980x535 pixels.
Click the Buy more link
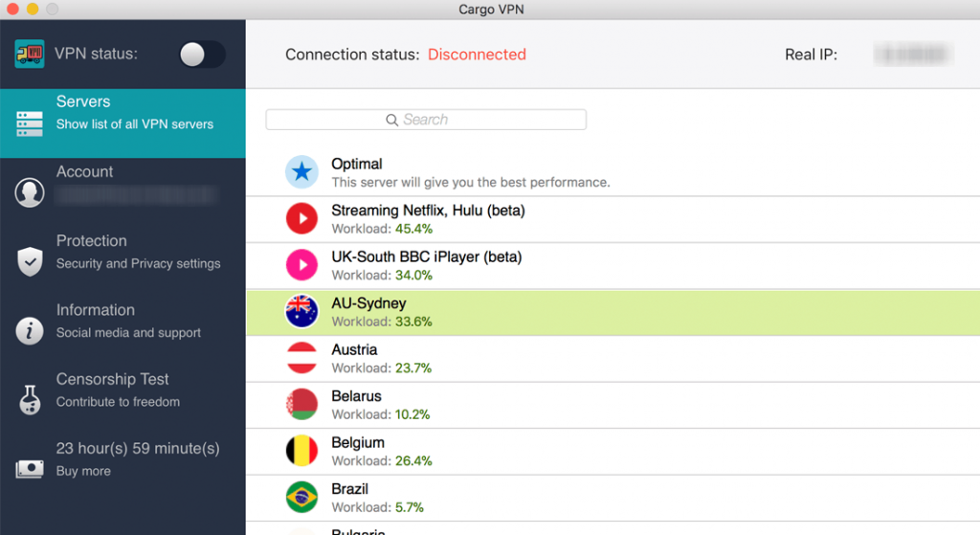83,471
